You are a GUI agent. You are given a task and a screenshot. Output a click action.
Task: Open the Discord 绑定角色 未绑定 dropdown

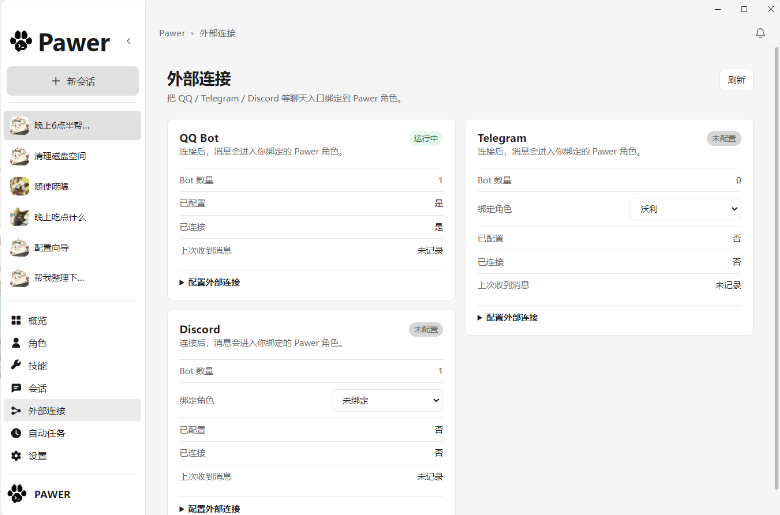(x=387, y=401)
